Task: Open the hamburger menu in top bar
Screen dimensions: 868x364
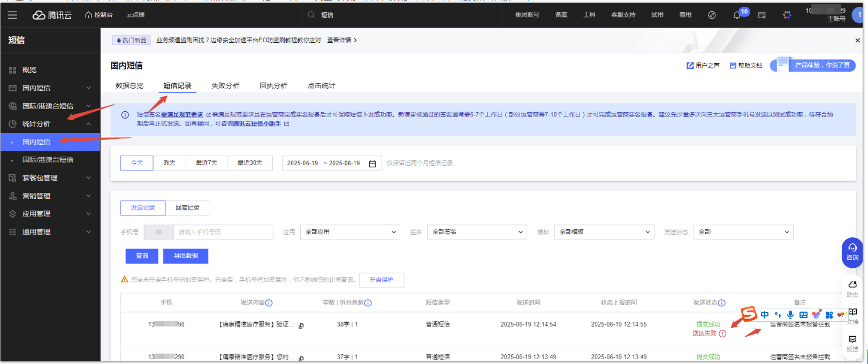Action: click(12, 15)
